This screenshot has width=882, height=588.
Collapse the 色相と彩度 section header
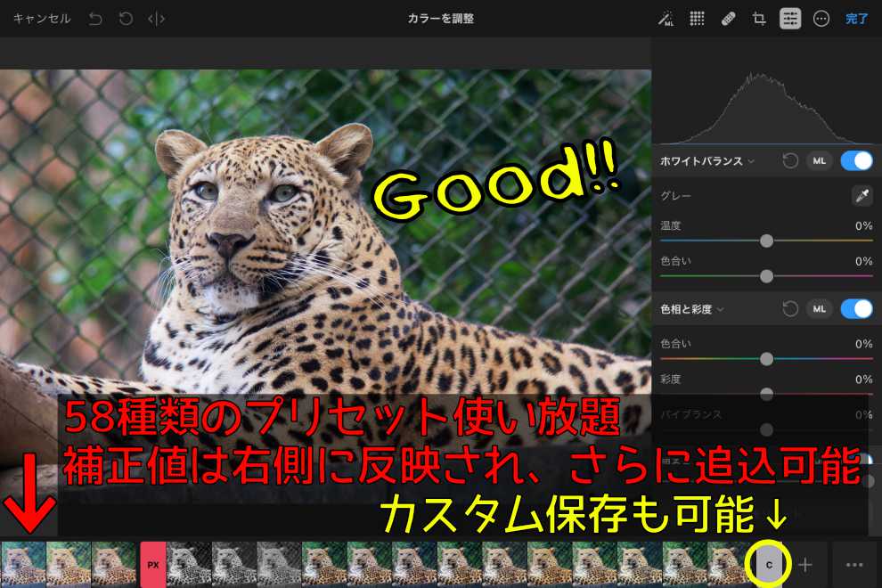coord(692,309)
